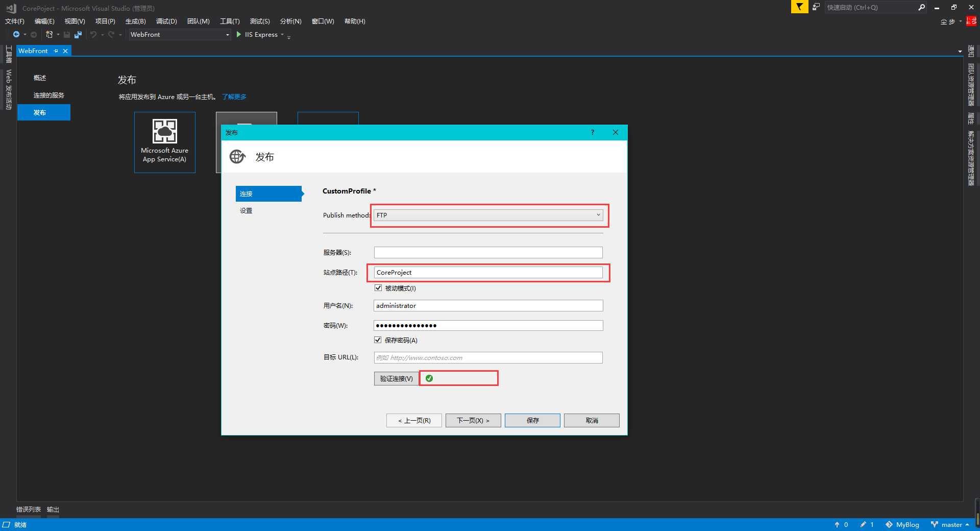Image resolution: width=980 pixels, height=531 pixels.
Task: Start IIS Express with green play icon
Action: 239,35
